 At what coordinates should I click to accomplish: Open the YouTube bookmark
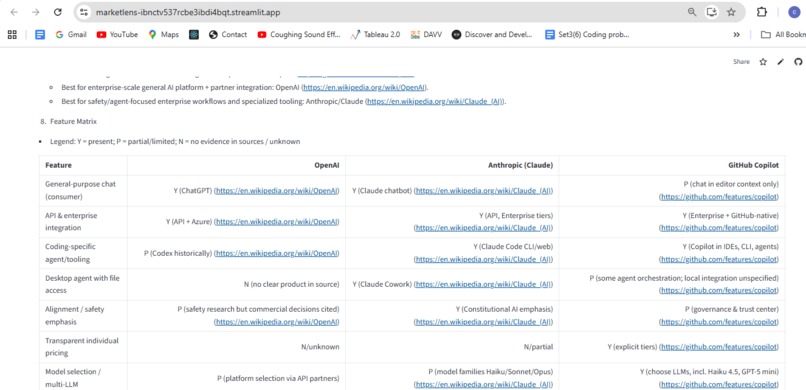(117, 34)
